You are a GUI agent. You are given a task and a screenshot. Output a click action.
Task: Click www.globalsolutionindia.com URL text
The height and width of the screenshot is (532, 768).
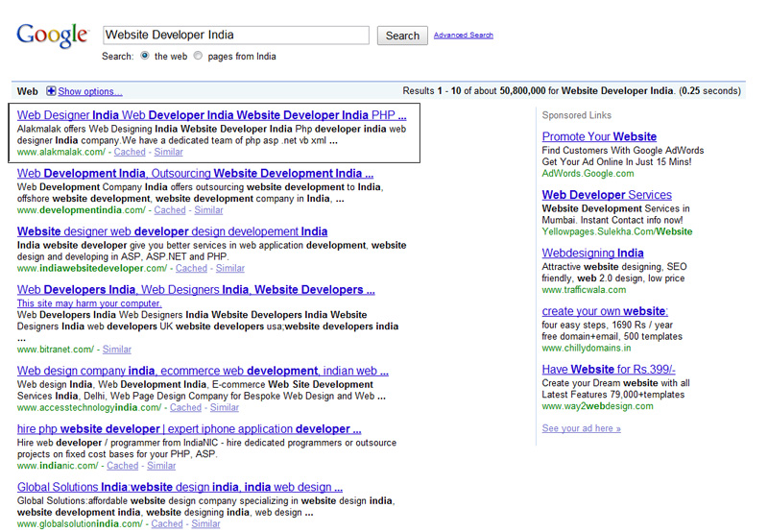tap(80, 523)
